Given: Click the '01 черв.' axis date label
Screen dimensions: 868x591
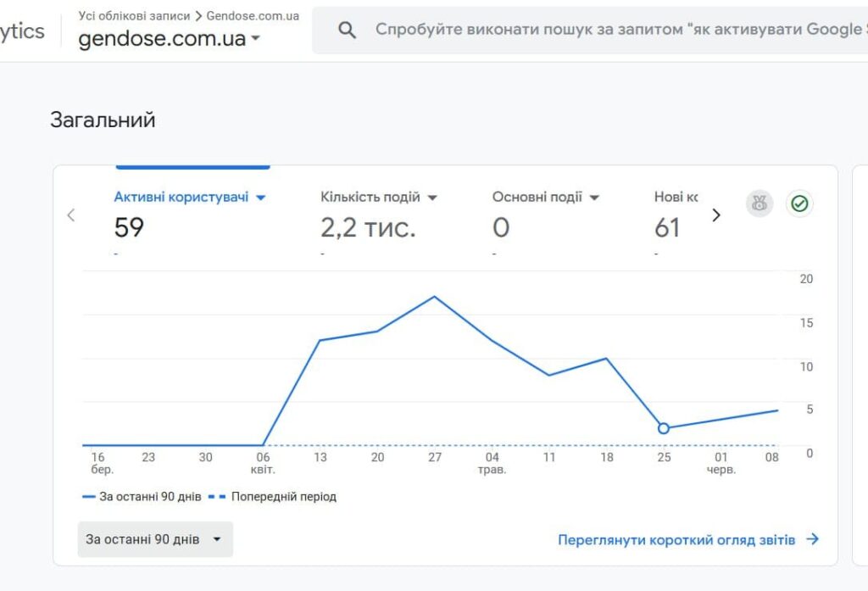Looking at the screenshot, I should tap(721, 463).
